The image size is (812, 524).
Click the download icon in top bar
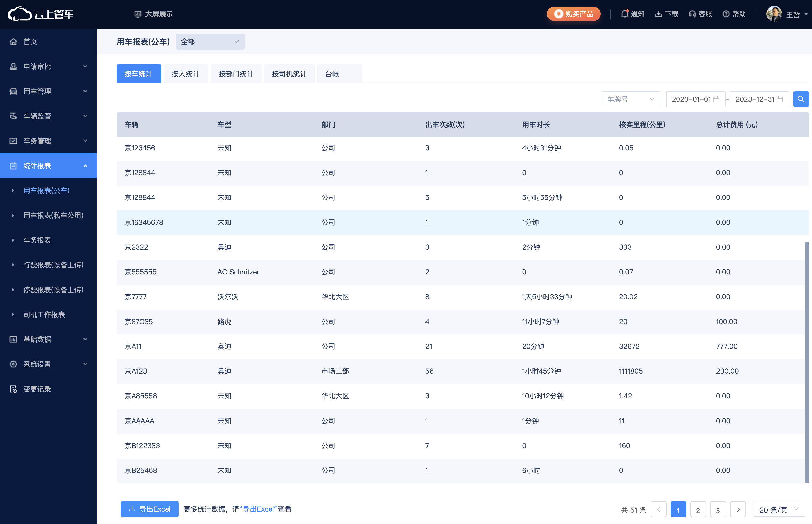point(659,14)
